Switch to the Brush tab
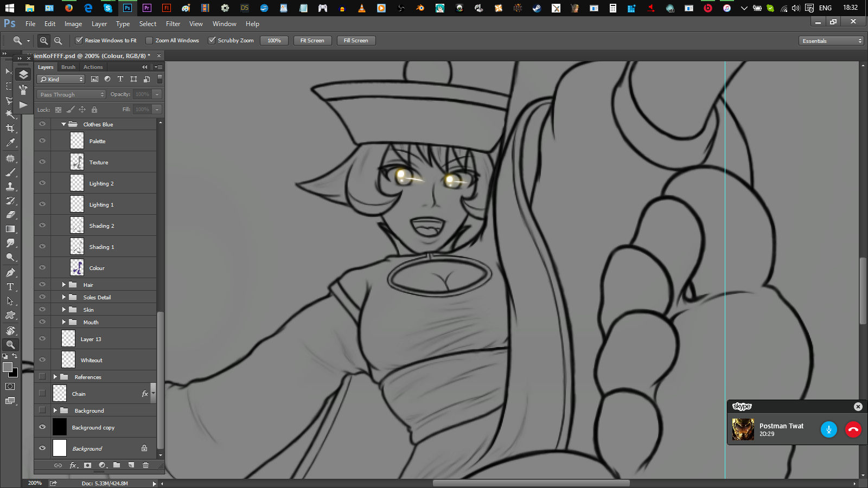This screenshot has height=488, width=868. click(x=68, y=67)
